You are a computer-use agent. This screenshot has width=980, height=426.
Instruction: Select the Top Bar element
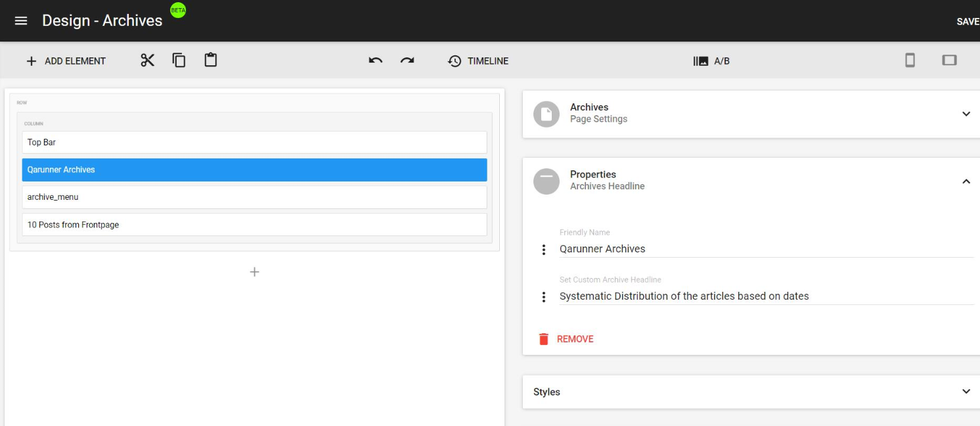tap(254, 142)
